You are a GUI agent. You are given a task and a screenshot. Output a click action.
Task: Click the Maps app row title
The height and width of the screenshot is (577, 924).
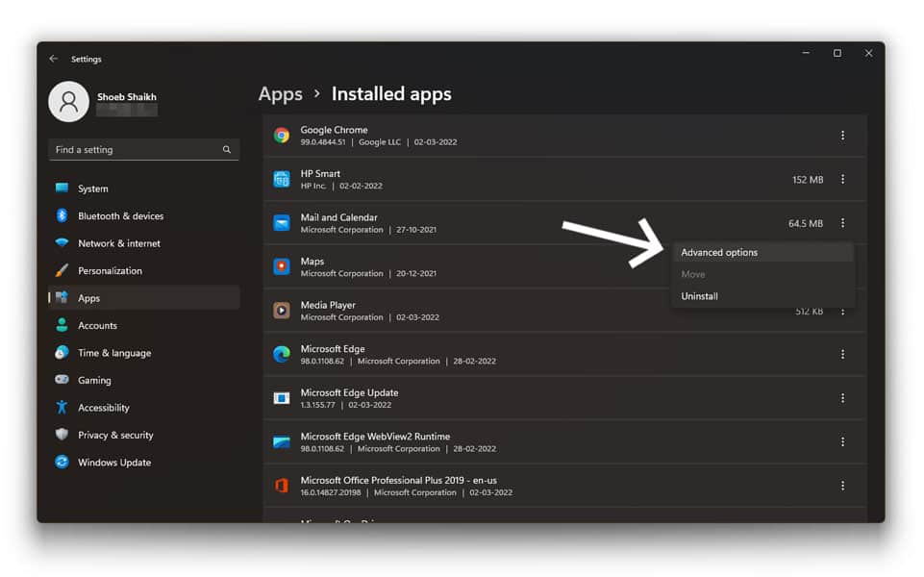pyautogui.click(x=312, y=262)
